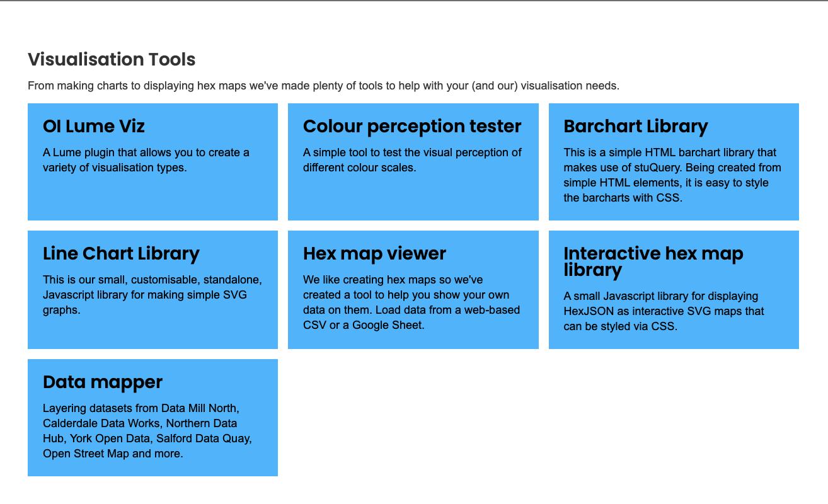Click the Google Sheet description paragraph
828x504 pixels.
pos(411,302)
